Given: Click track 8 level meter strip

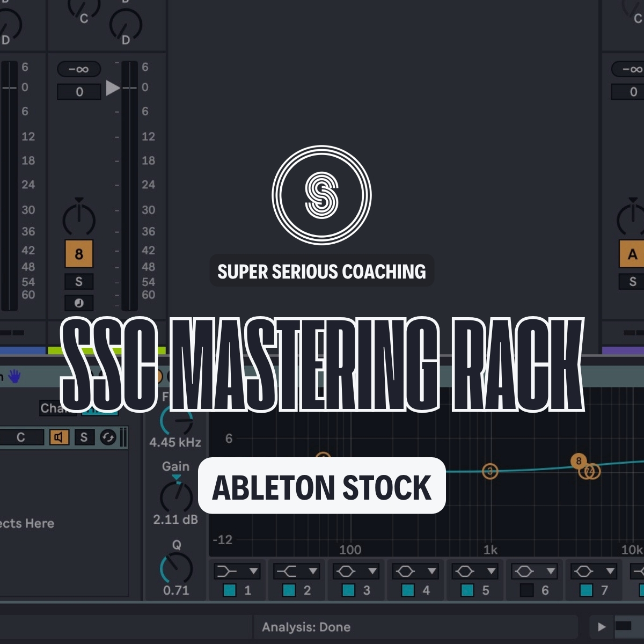Looking at the screenshot, I should coord(129,186).
